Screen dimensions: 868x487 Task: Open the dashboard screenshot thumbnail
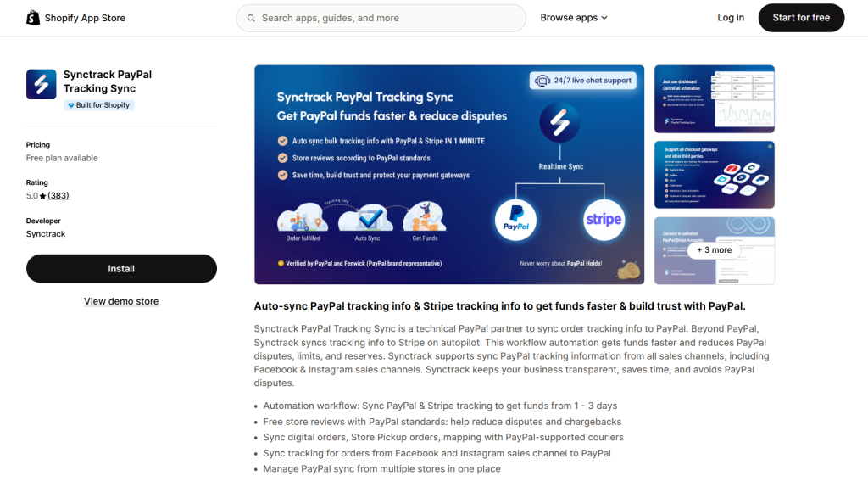(714, 99)
